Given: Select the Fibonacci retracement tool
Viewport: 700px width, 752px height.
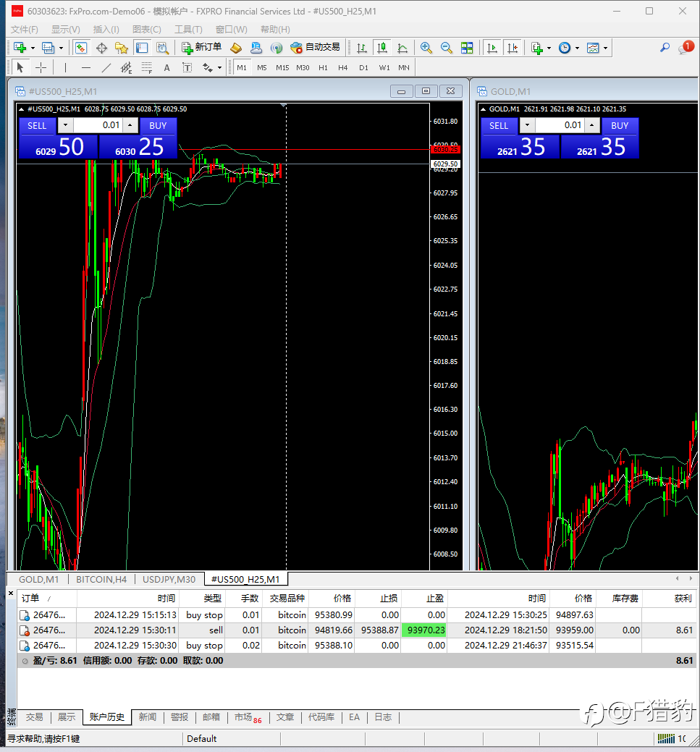Looking at the screenshot, I should coord(147,67).
